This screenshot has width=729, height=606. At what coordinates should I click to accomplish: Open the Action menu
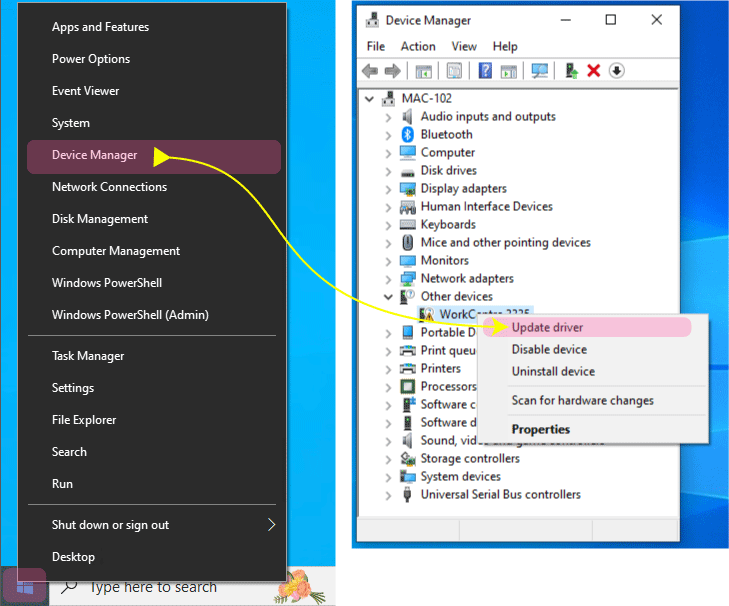tap(418, 46)
